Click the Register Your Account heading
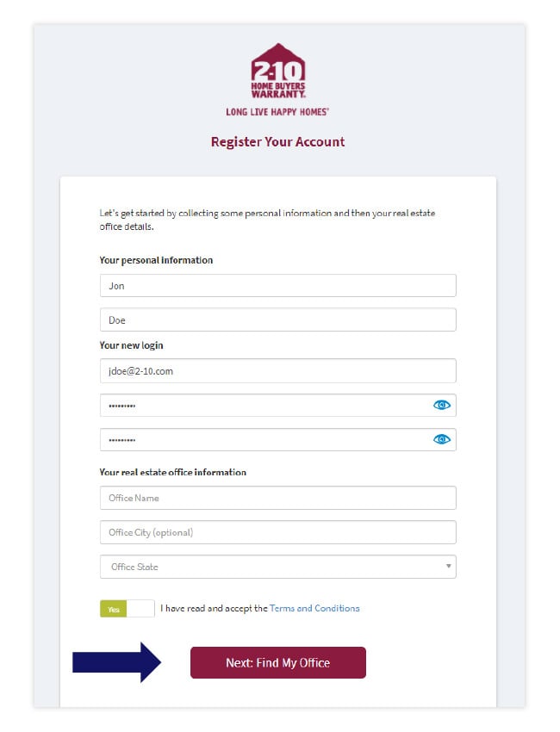 pos(277,142)
